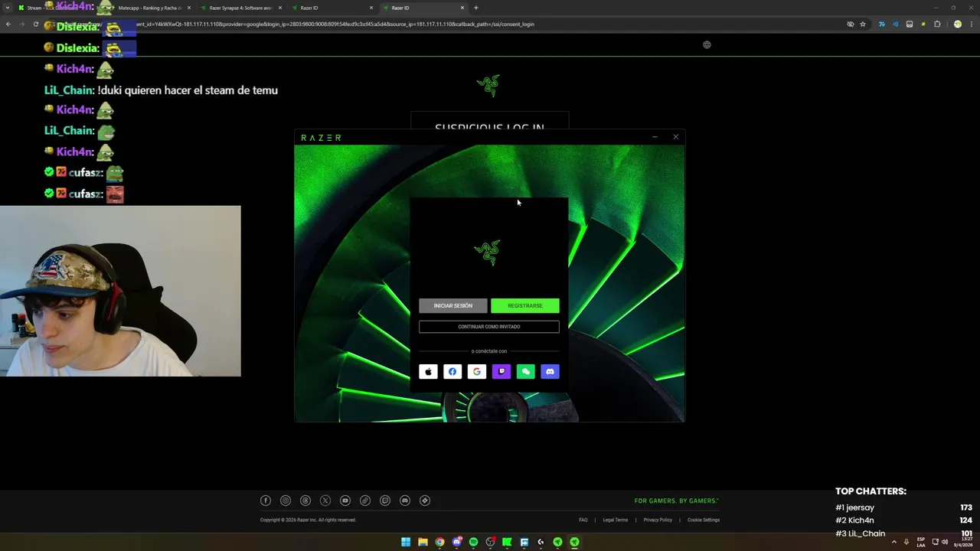Open File Explorer from the taskbar
Screen dimensions: 980x551
point(423,542)
